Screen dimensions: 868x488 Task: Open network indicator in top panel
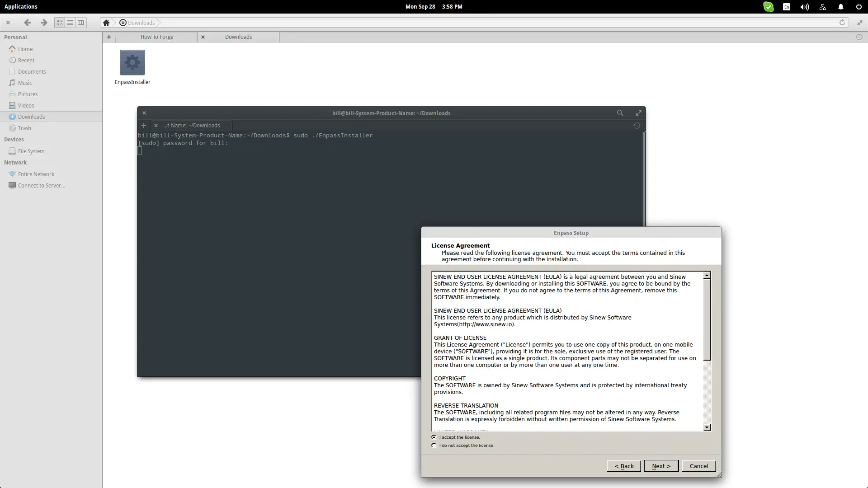823,7
